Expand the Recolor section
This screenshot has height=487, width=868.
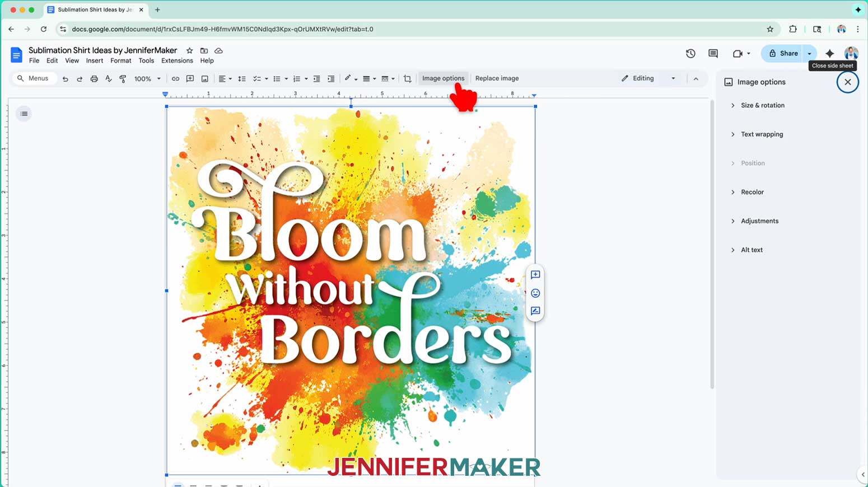click(x=747, y=192)
